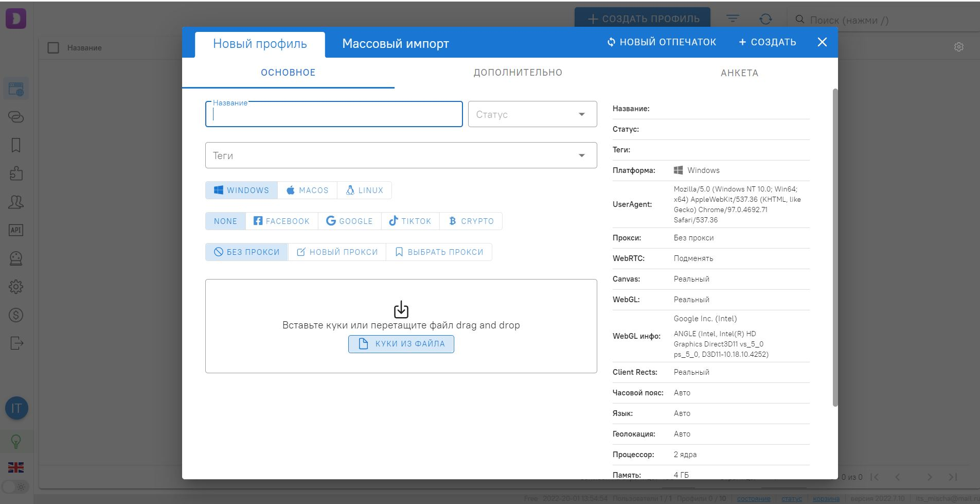The image size is (980, 504).
Task: Click the UserAgent value text
Action: [737, 204]
